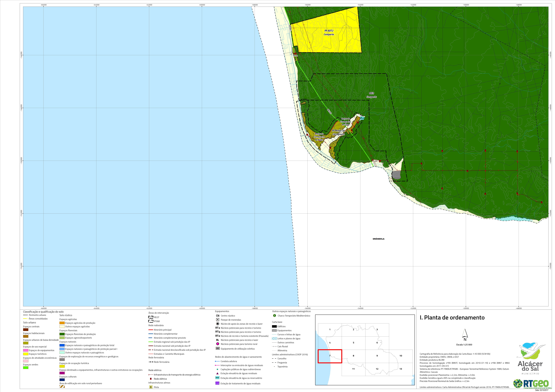The width and height of the screenshot is (555, 392).
Task: Click the Espaços agrossilvopastoris swatch
Action: coord(62,338)
